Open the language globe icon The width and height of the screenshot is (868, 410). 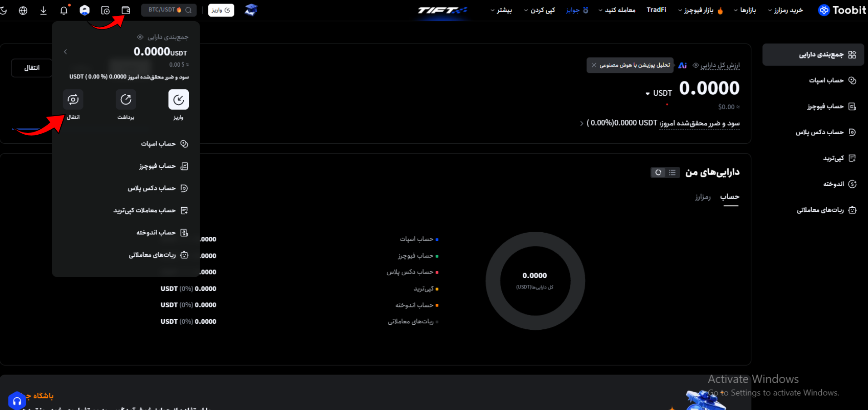pos(23,10)
